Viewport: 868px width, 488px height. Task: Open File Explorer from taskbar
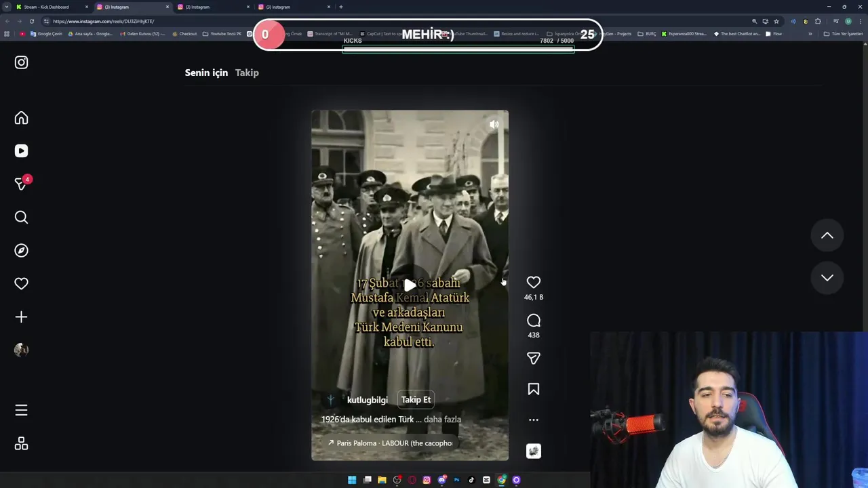pyautogui.click(x=382, y=480)
